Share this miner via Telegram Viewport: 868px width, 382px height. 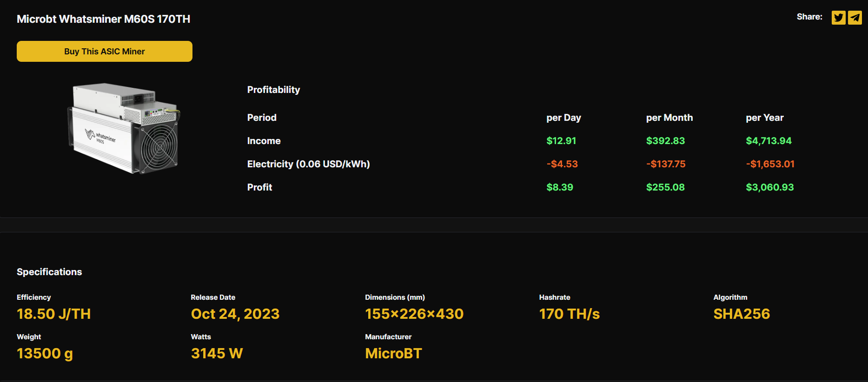tap(855, 18)
